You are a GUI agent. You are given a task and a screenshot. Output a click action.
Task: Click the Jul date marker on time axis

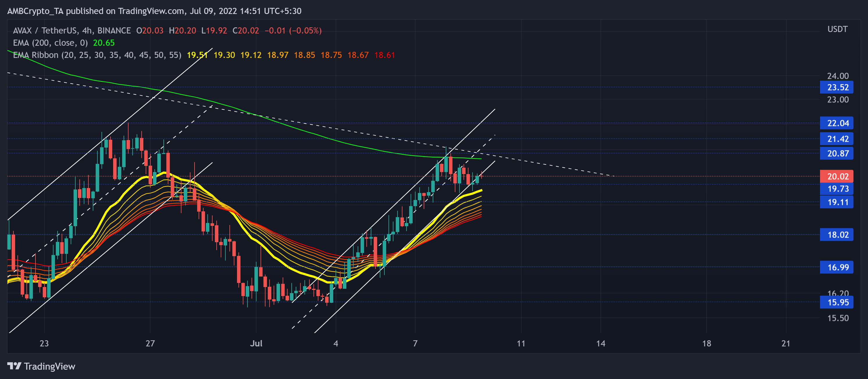tap(256, 343)
